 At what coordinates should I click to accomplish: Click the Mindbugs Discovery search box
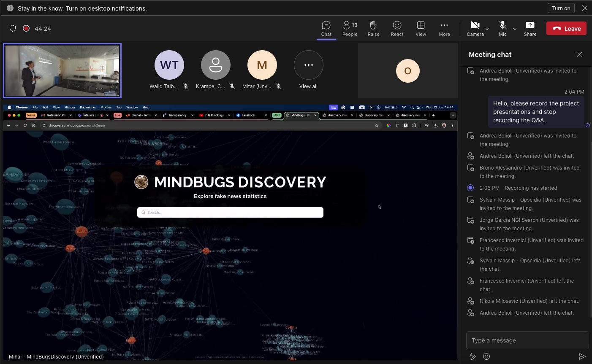pos(230,213)
